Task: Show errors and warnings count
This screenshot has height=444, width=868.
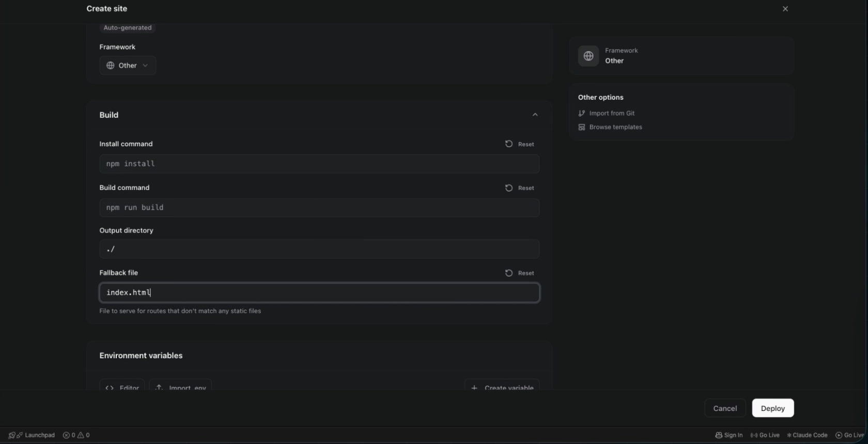Action: click(x=76, y=435)
